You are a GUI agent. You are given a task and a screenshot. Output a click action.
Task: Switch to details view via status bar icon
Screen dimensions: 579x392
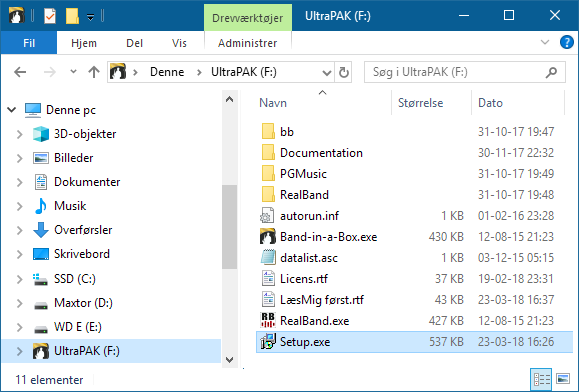click(x=541, y=379)
